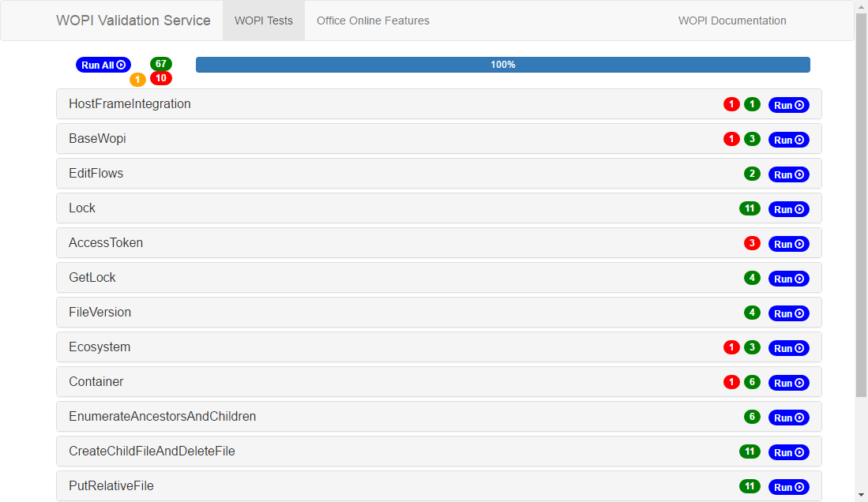This screenshot has width=868, height=502.
Task: Click Container green 6 badge
Action: 752,382
